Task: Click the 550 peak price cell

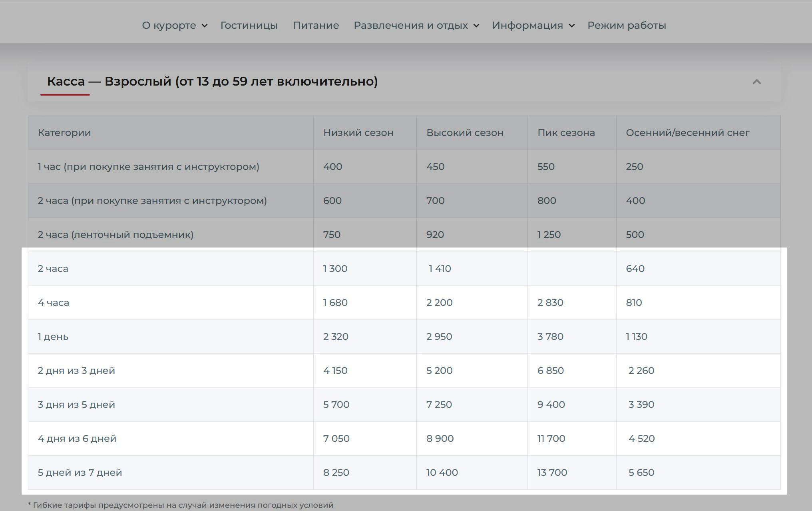Action: (x=546, y=167)
